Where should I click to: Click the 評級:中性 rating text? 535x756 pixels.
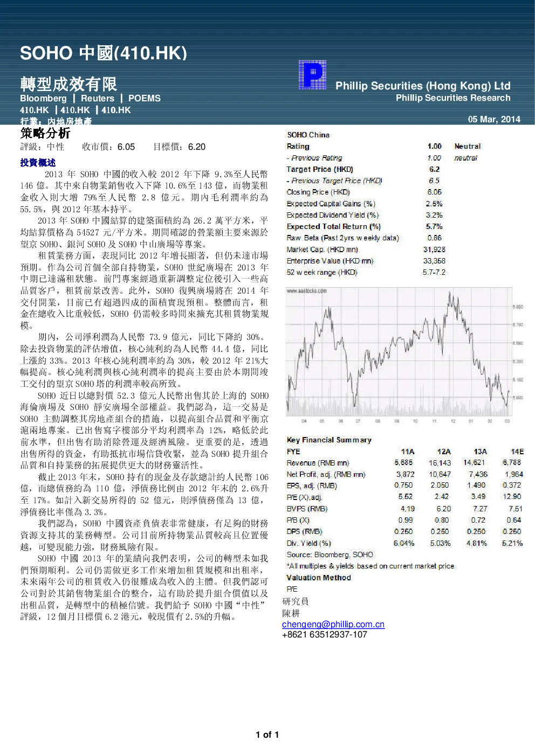pos(42,147)
